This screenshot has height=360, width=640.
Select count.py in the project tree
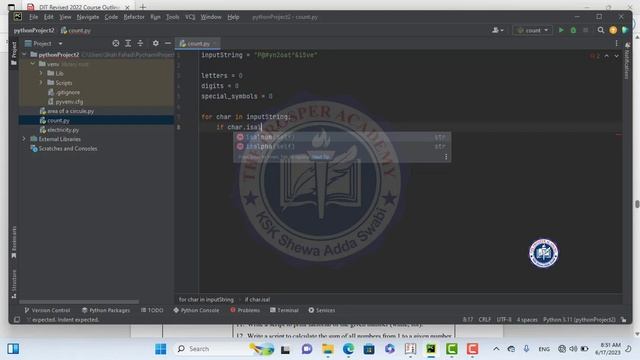(x=55, y=120)
